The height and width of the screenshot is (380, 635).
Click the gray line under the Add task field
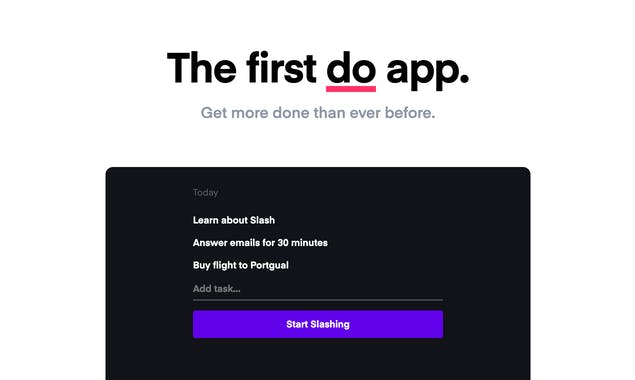pos(318,300)
